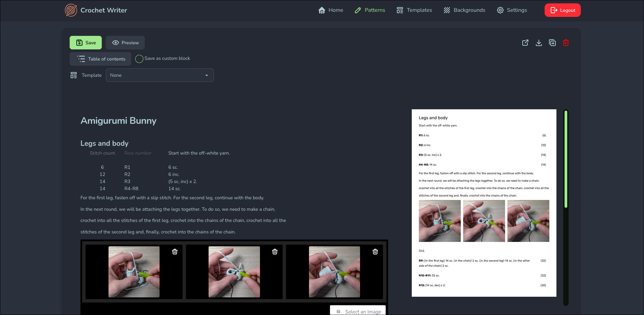Open the Settings page

click(512, 10)
